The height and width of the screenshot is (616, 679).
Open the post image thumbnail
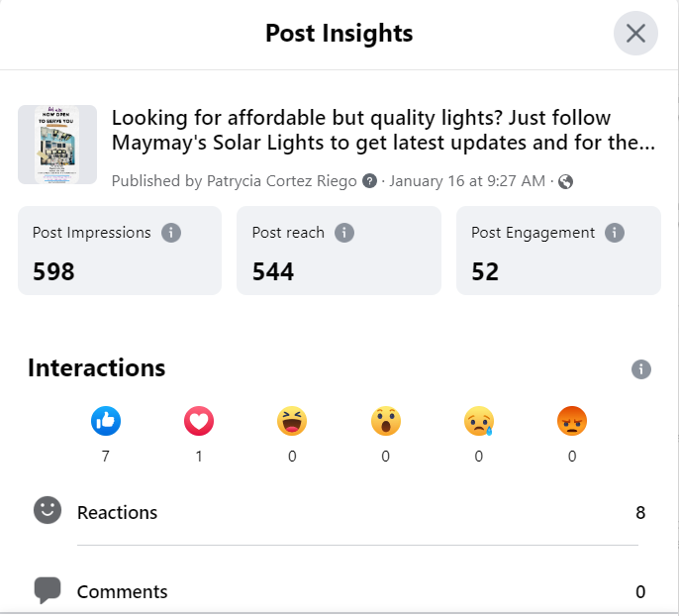(x=57, y=145)
